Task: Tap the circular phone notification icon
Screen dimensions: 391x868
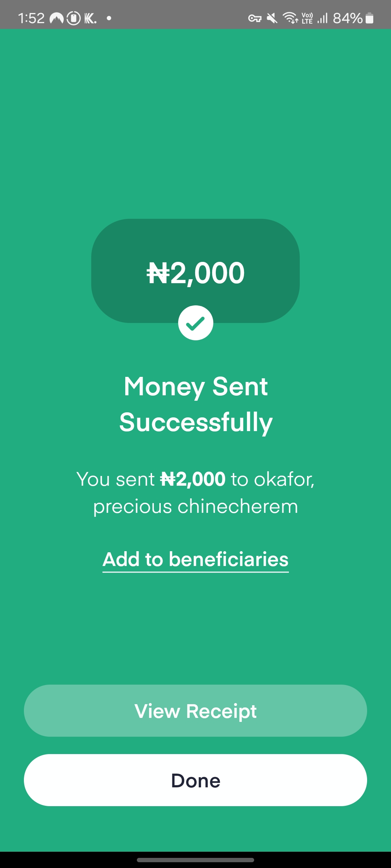Action: pos(74,18)
